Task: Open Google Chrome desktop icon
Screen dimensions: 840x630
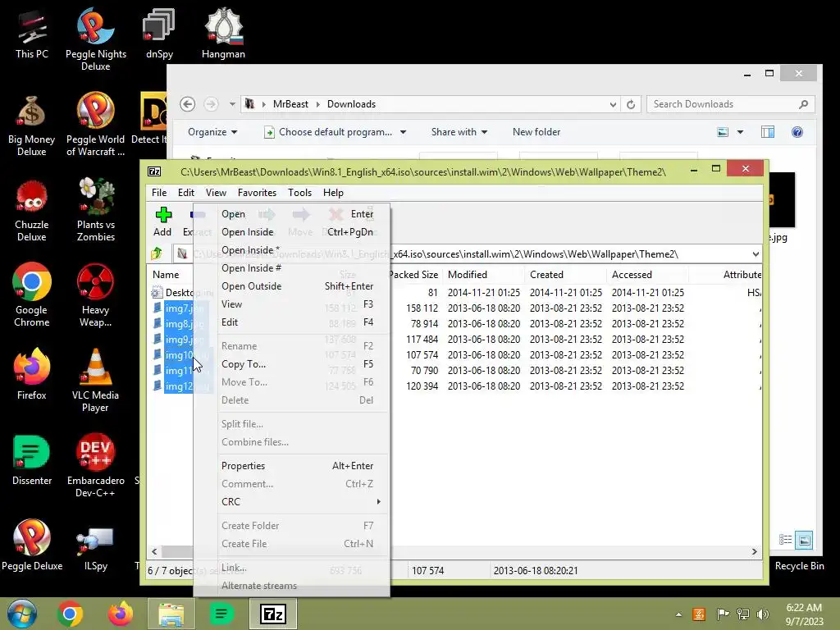Action: 32,294
